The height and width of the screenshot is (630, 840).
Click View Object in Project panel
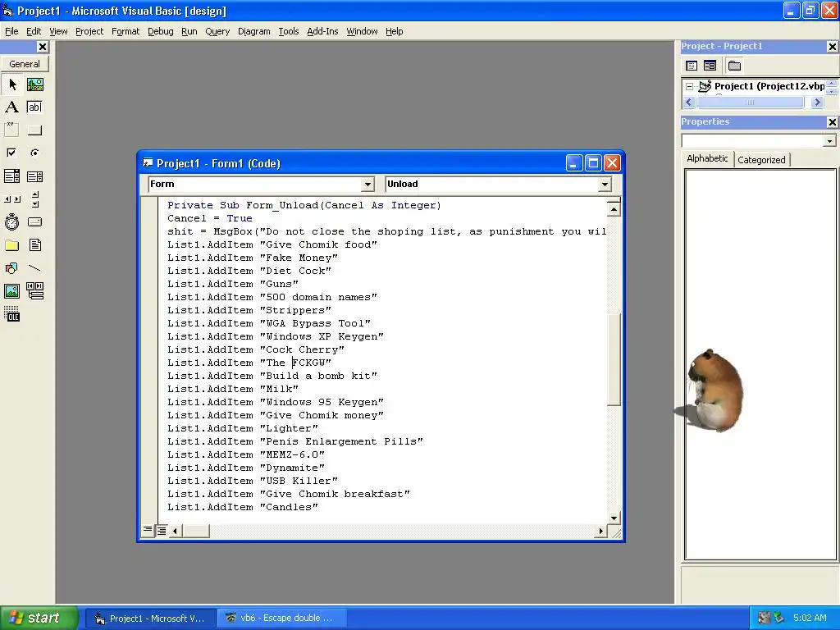click(x=710, y=66)
